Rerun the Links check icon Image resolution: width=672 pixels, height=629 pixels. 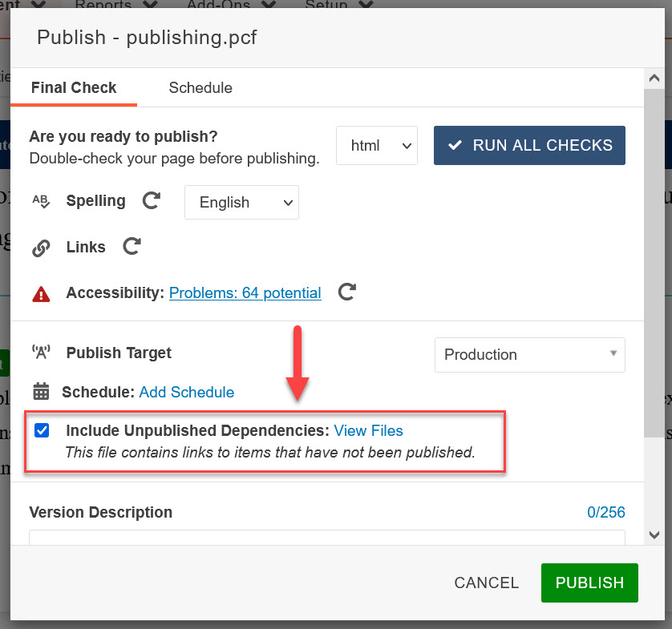(132, 247)
